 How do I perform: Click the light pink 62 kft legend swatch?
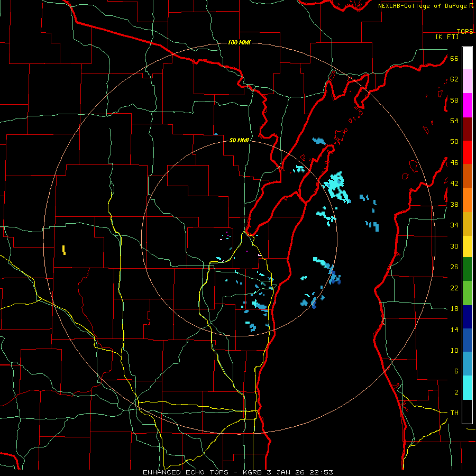click(467, 81)
